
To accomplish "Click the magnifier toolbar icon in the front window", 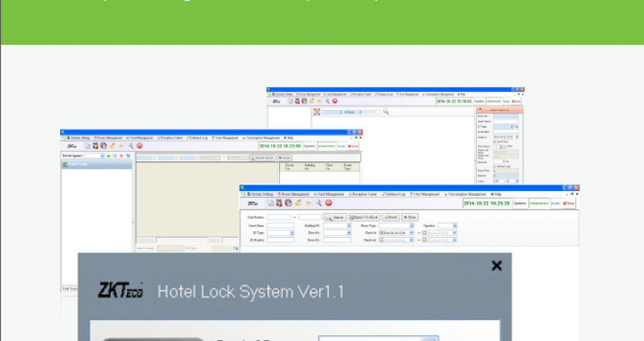I will pyautogui.click(x=318, y=202).
